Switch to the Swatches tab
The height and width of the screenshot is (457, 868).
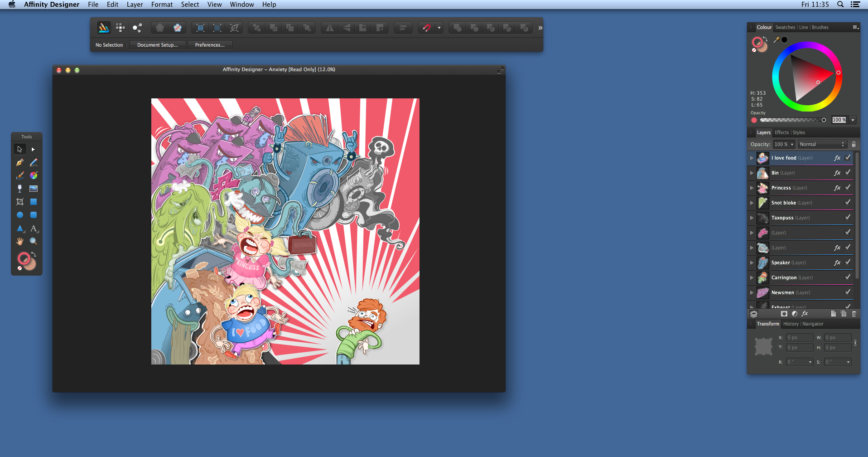pyautogui.click(x=785, y=27)
